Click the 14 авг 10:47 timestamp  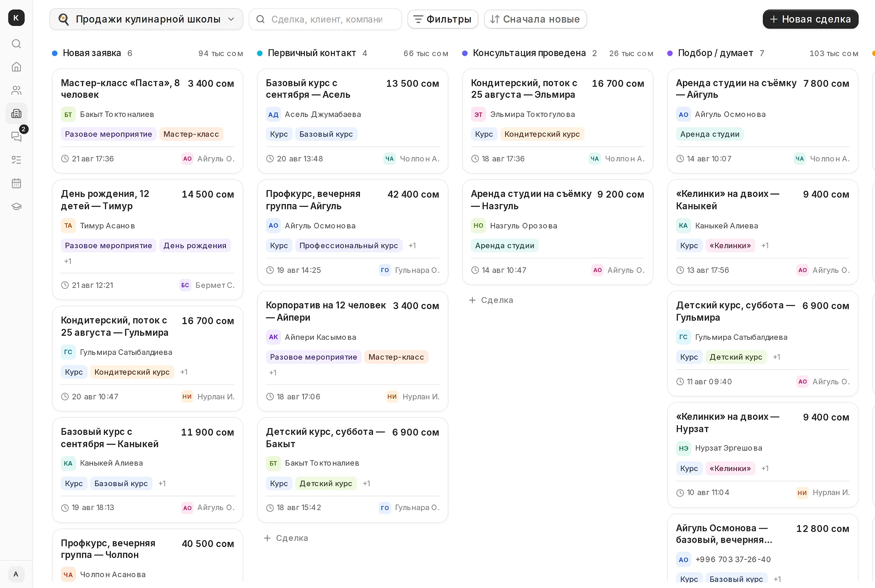pos(504,270)
